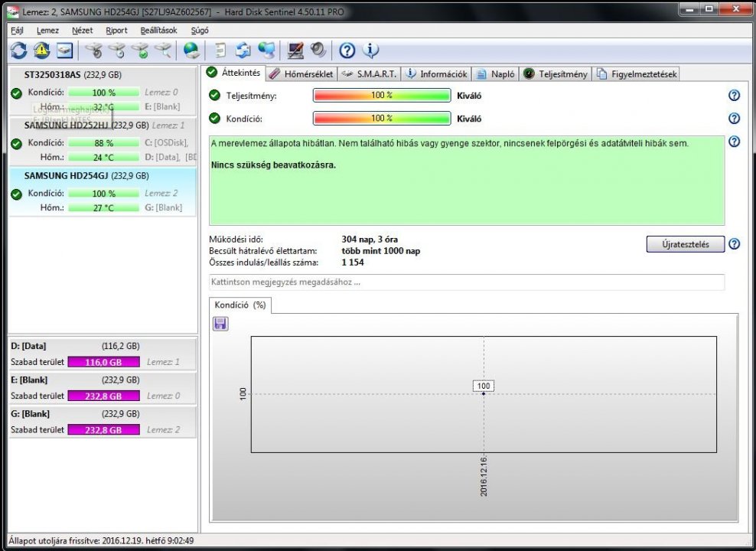756x551 pixels.
Task: Open the Lemez menu
Action: [x=47, y=31]
